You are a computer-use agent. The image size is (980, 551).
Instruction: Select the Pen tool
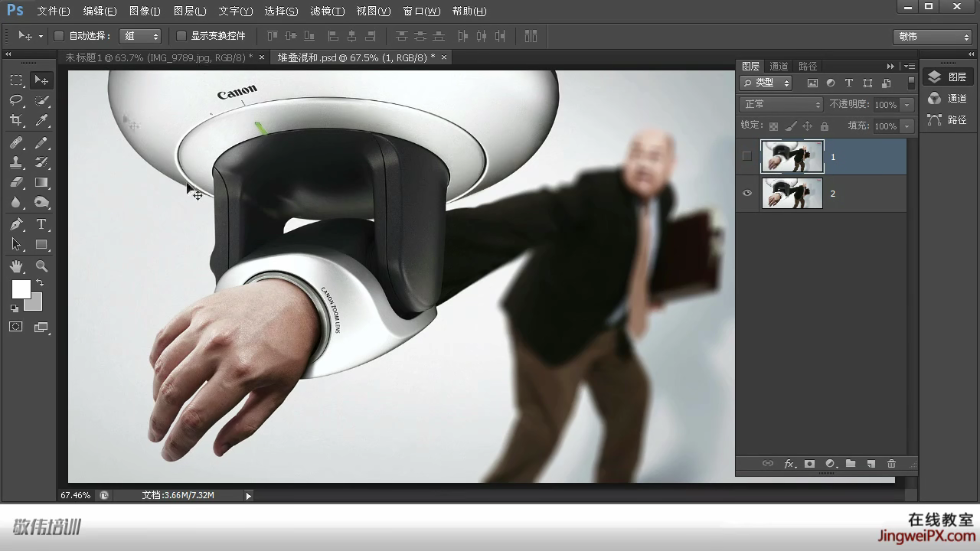click(16, 224)
